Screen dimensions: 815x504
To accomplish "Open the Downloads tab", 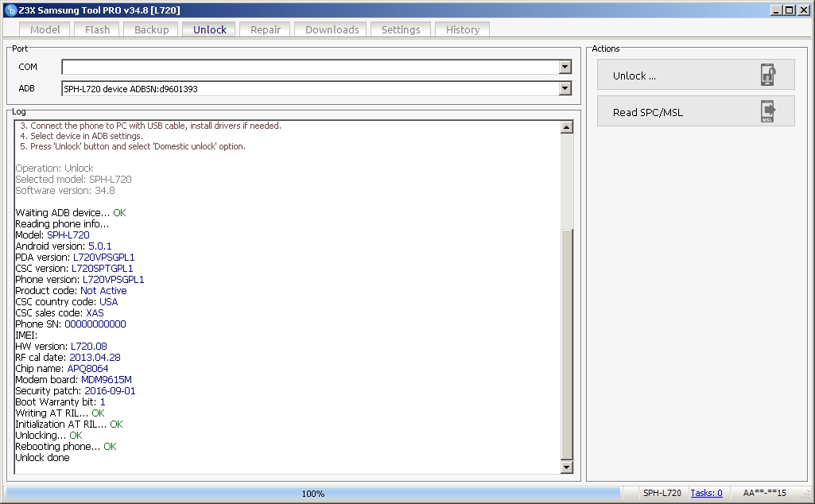I will (x=332, y=29).
